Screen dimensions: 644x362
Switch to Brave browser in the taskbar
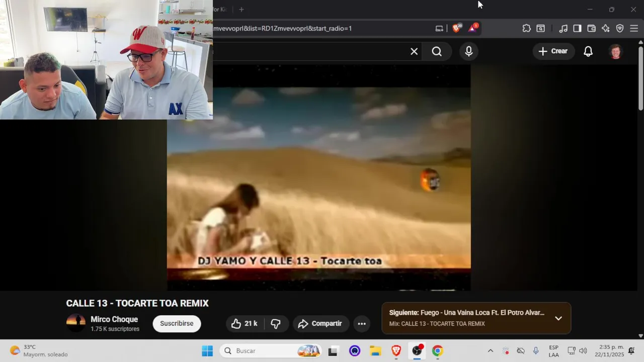point(396,351)
